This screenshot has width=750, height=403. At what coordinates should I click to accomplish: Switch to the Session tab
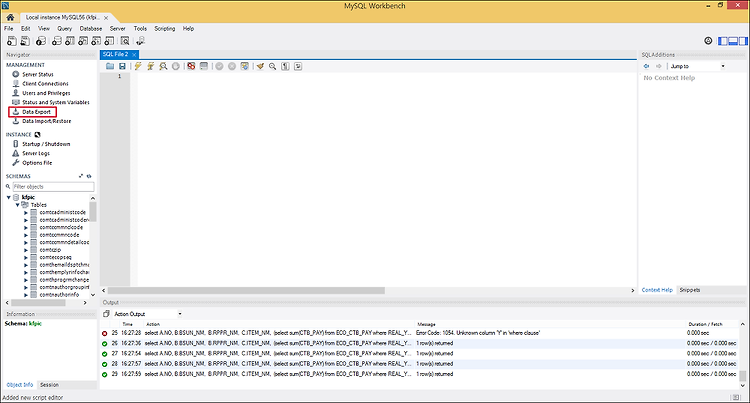click(x=49, y=385)
